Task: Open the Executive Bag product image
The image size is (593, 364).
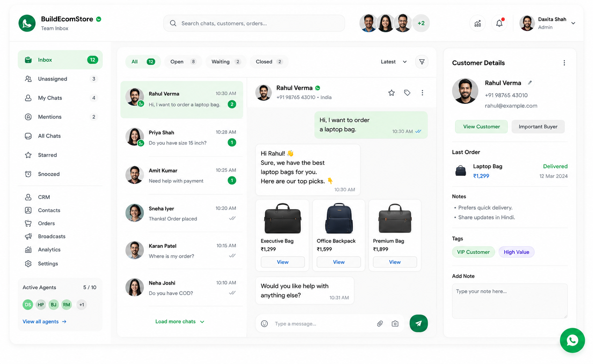Action: (x=283, y=218)
